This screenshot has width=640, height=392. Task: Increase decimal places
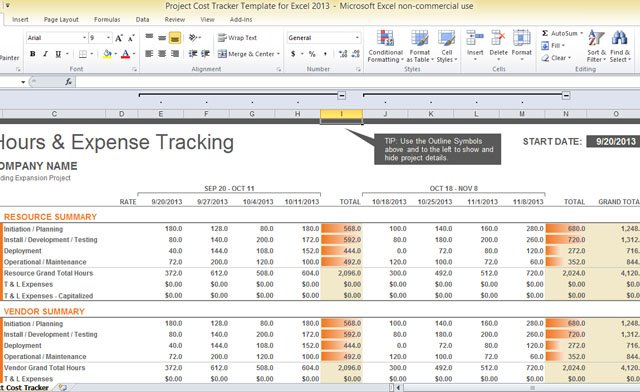tap(343, 53)
